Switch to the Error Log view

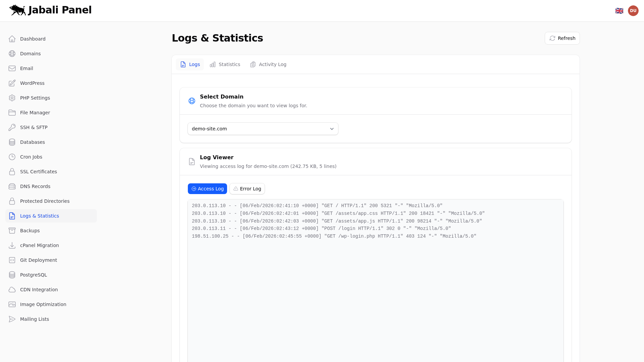coord(247,189)
